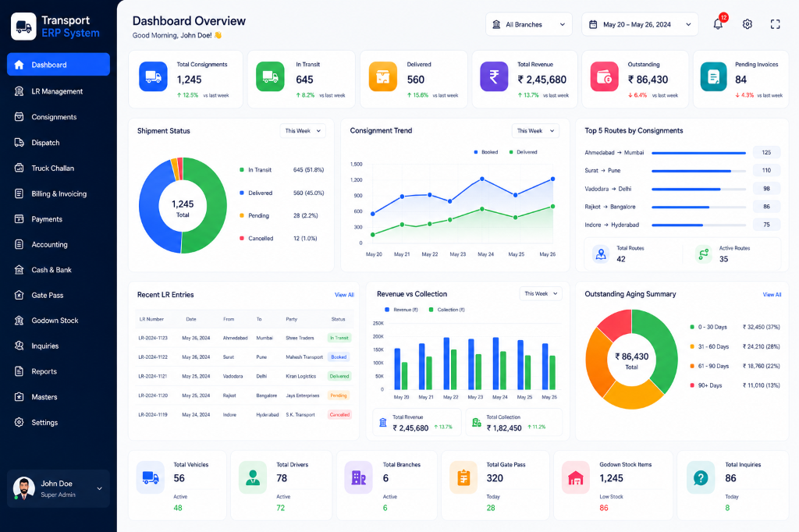This screenshot has width=799, height=532.
Task: Open the May 20 – May 26, 2024 date dropdown
Action: click(x=640, y=24)
